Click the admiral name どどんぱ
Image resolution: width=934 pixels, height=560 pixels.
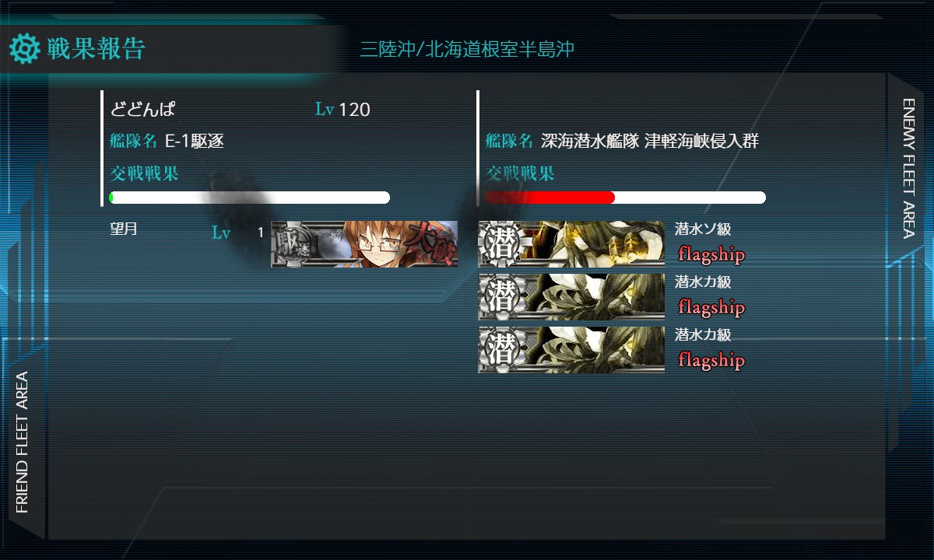coord(142,110)
